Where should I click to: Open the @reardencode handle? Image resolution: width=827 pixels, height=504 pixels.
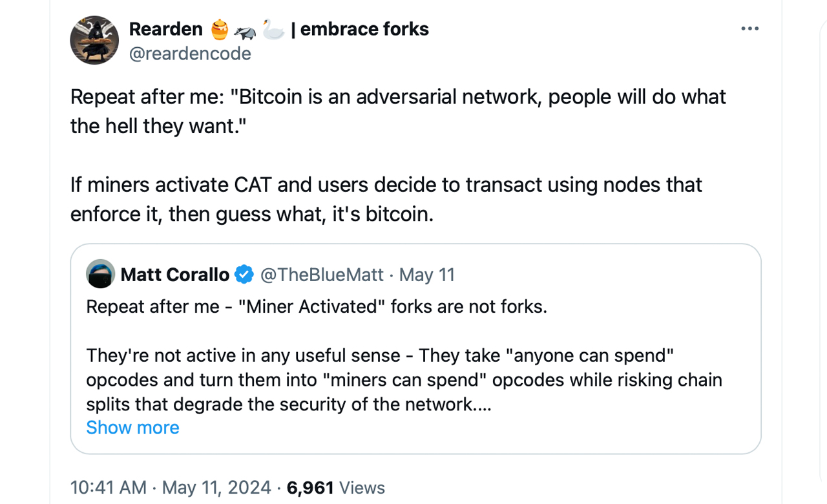coord(190,54)
